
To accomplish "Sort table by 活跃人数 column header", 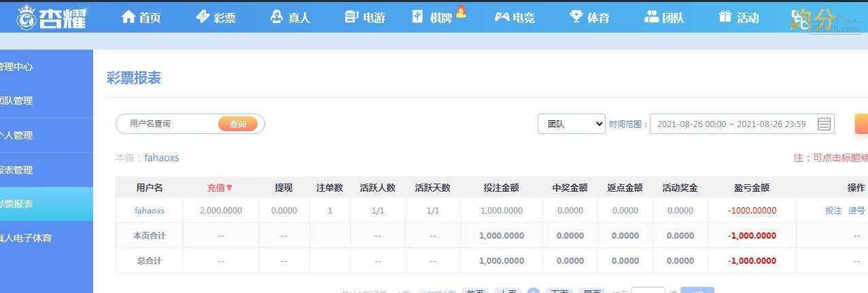I will (x=378, y=188).
